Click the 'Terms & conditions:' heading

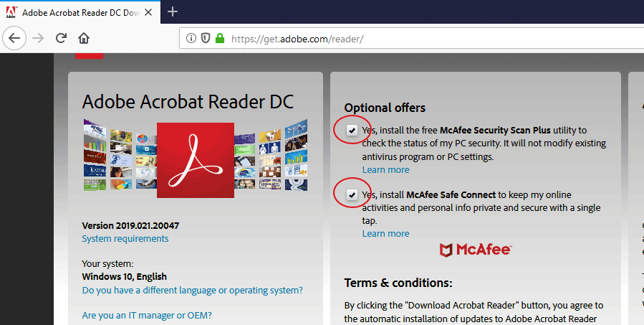coord(398,283)
